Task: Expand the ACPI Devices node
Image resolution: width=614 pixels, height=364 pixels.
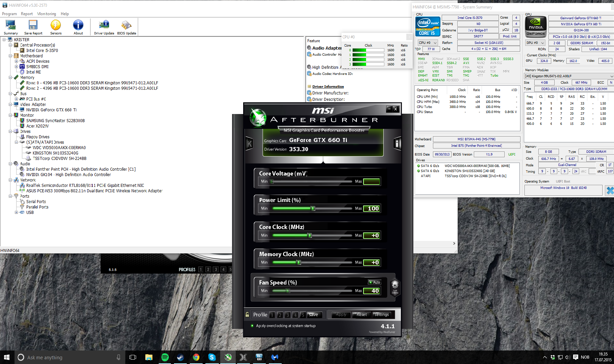Action: click(x=17, y=61)
